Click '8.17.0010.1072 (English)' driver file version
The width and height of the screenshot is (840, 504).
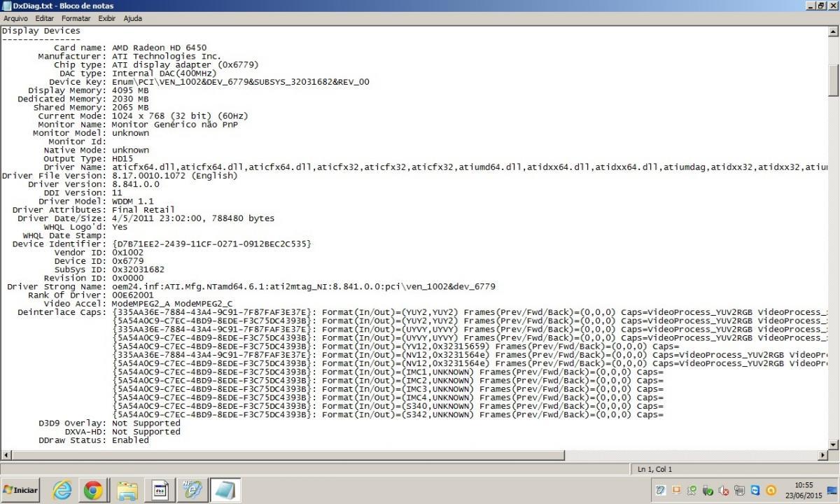coord(174,176)
